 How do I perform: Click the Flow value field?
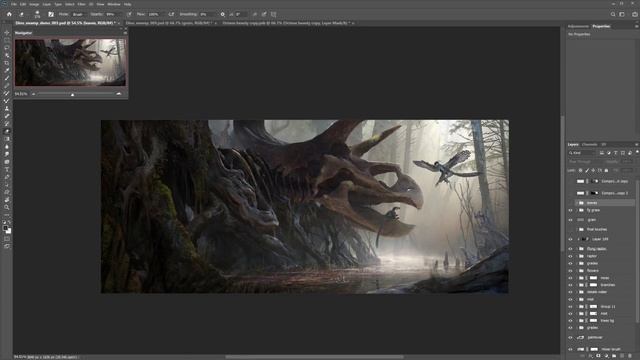click(x=154, y=14)
